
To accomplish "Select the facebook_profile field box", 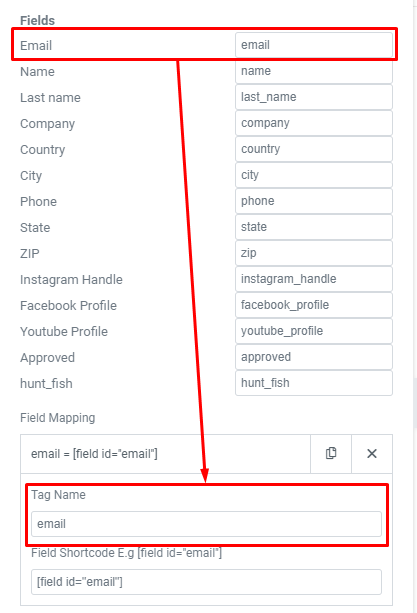I will (314, 305).
